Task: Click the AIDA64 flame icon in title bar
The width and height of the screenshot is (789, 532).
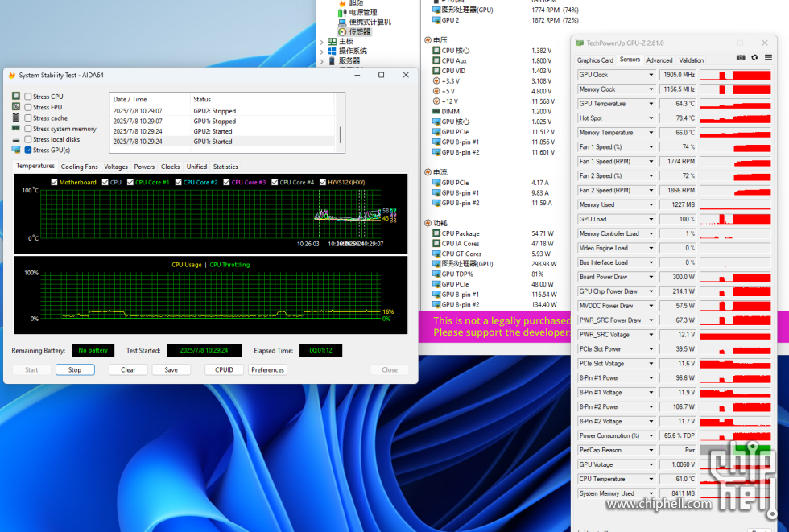Action: tap(12, 76)
